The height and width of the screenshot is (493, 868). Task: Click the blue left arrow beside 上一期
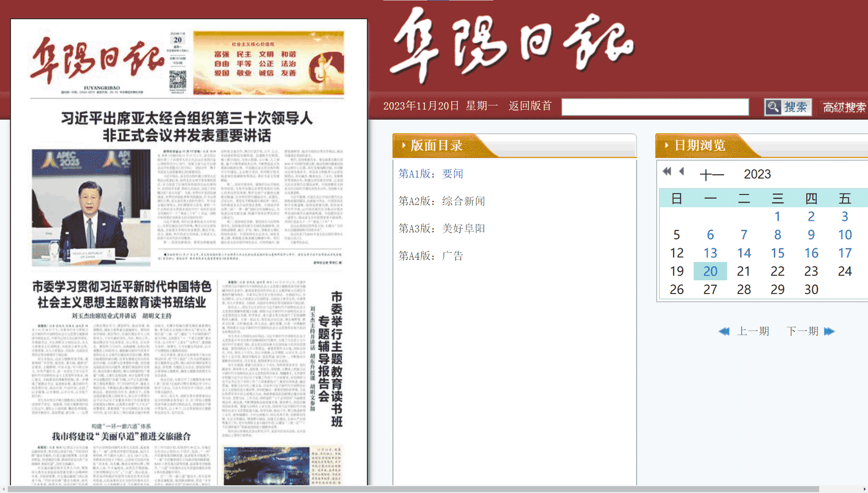coord(724,331)
